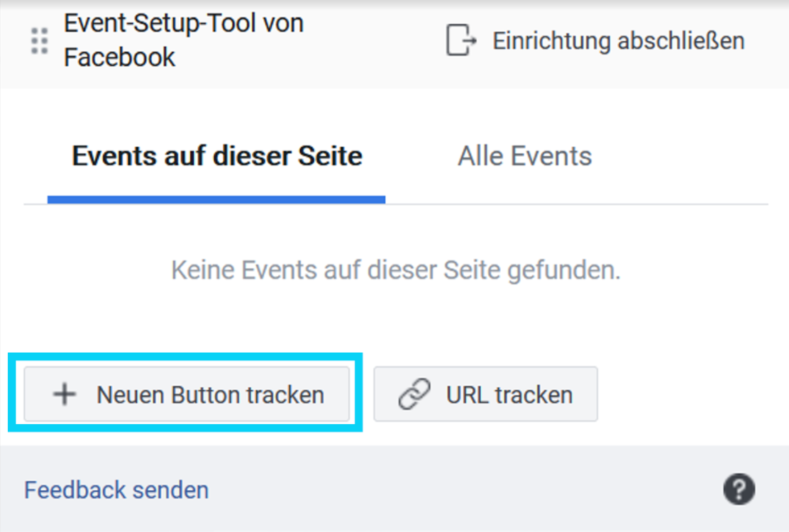Click the chain link icon in URL tracken
This screenshot has height=532, width=789.
click(x=414, y=394)
